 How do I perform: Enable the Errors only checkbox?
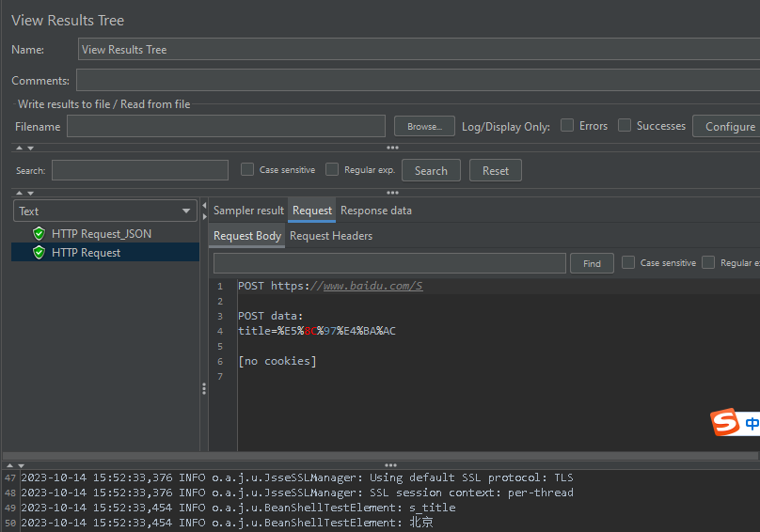pyautogui.click(x=567, y=126)
